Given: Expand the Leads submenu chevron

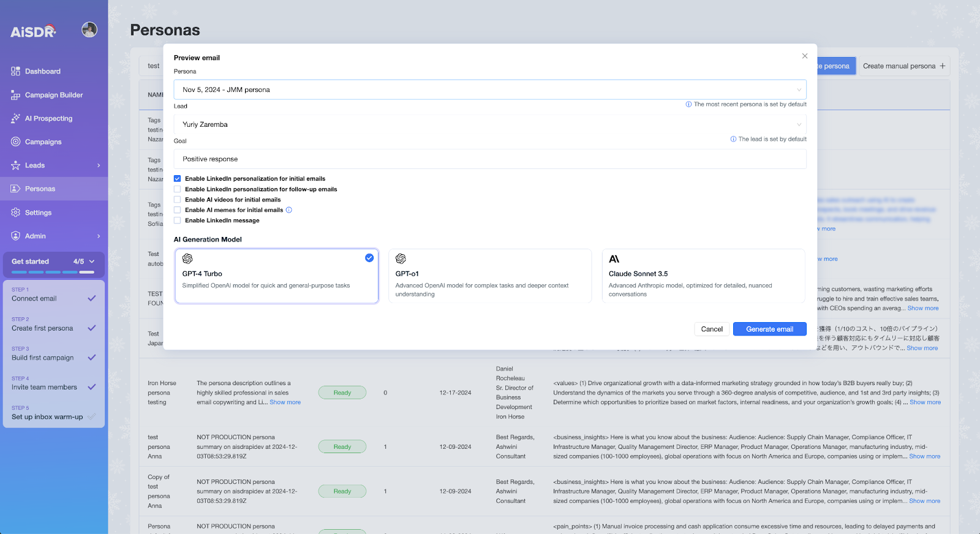Looking at the screenshot, I should tap(99, 165).
